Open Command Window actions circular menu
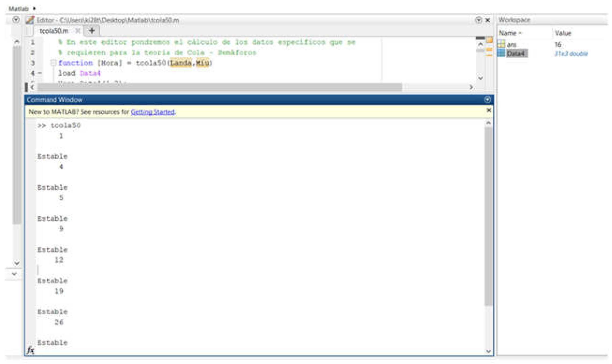 (487, 100)
